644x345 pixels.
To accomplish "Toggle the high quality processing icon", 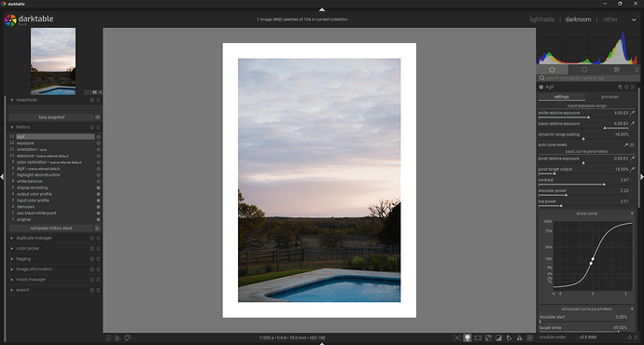I will point(478,338).
